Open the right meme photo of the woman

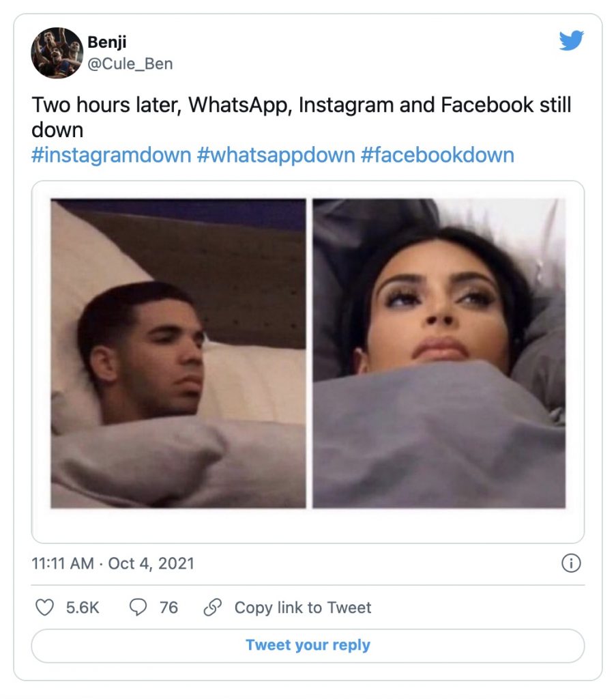(x=439, y=353)
